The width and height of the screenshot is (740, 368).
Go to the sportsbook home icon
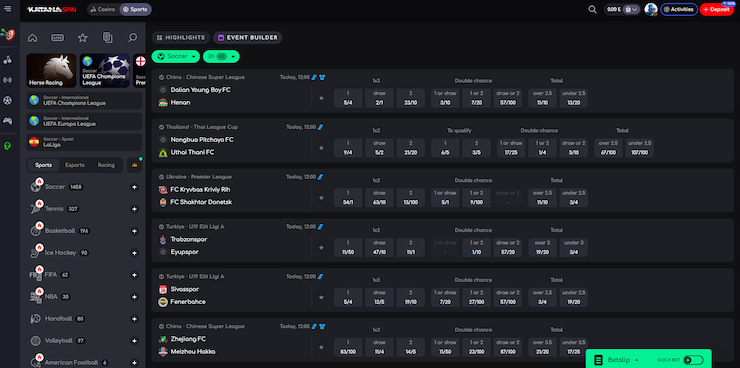pos(33,38)
